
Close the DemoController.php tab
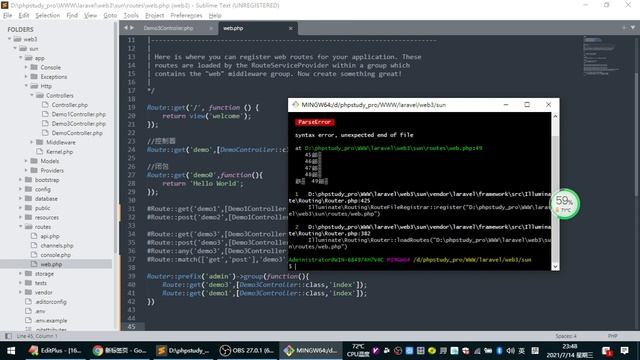click(211, 28)
